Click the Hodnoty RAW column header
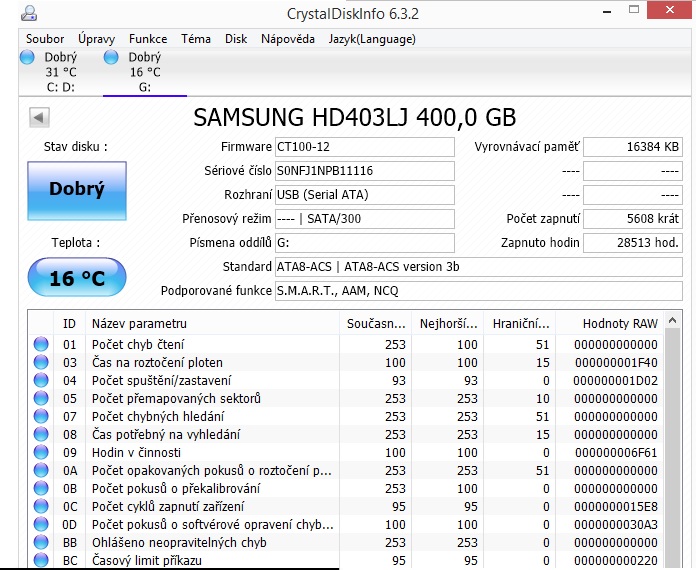The image size is (696, 570). [x=618, y=323]
